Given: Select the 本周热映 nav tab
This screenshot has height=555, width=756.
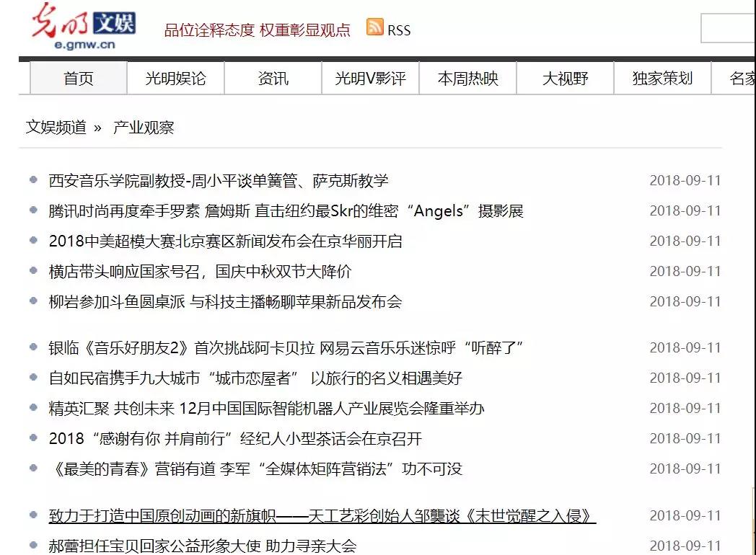Looking at the screenshot, I should (x=467, y=78).
